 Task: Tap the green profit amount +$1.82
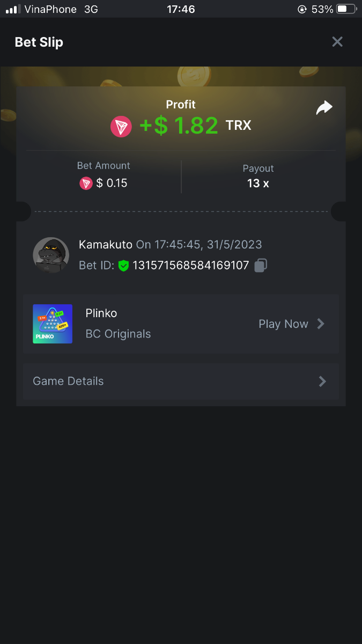(x=179, y=126)
